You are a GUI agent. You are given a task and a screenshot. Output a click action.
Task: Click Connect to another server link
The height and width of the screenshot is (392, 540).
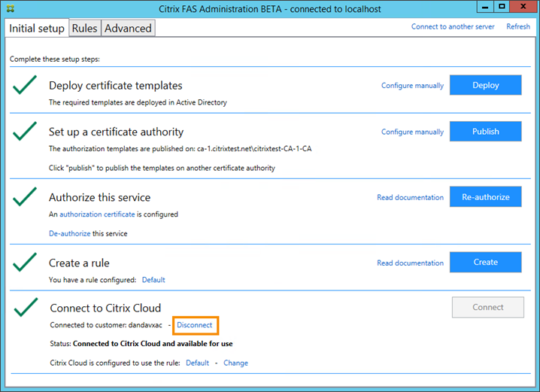(453, 26)
